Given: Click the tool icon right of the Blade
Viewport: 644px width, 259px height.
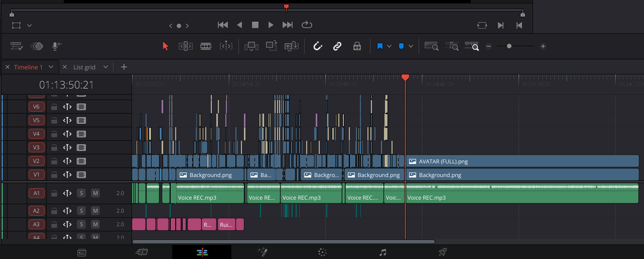Looking at the screenshot, I should (x=226, y=47).
